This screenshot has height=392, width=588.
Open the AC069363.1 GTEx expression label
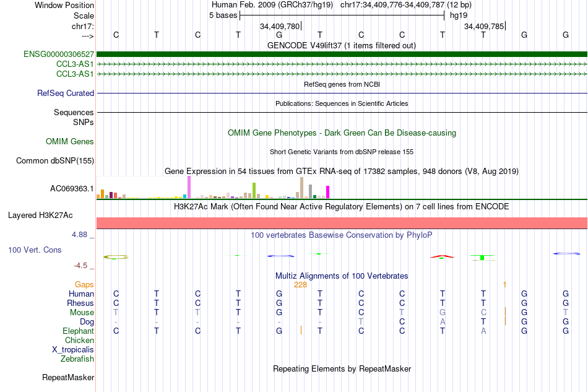(72, 188)
